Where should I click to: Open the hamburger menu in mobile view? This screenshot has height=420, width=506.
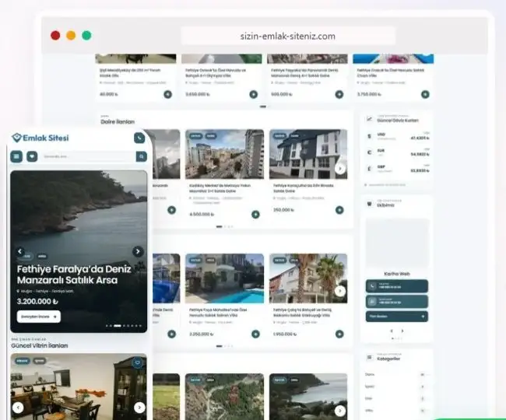click(16, 156)
